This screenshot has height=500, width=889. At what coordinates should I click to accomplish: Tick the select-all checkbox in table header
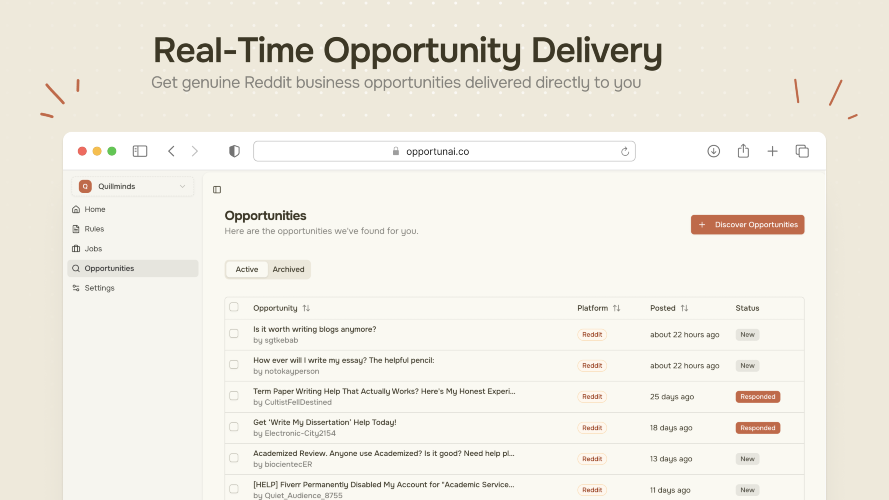(234, 307)
